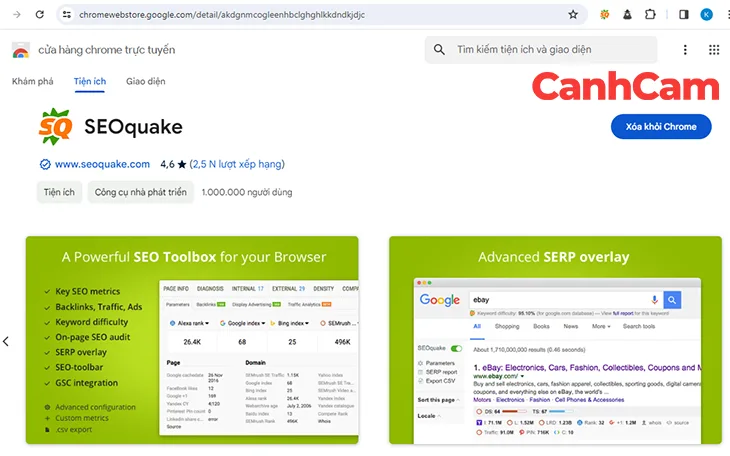730x456 pixels.
Task: Click 'Key SEO metrics' feature text
Action: [x=88, y=292]
